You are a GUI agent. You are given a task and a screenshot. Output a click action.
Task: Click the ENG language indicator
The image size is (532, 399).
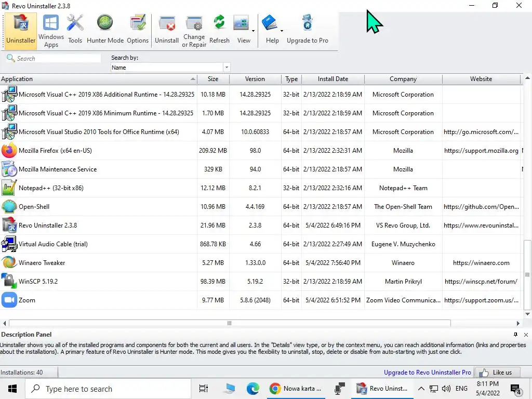click(461, 389)
